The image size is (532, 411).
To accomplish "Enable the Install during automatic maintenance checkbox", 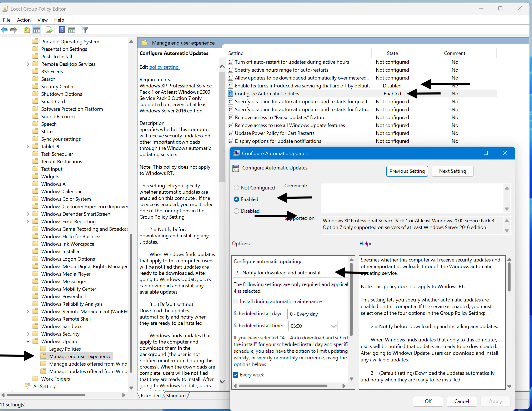I will pyautogui.click(x=236, y=301).
